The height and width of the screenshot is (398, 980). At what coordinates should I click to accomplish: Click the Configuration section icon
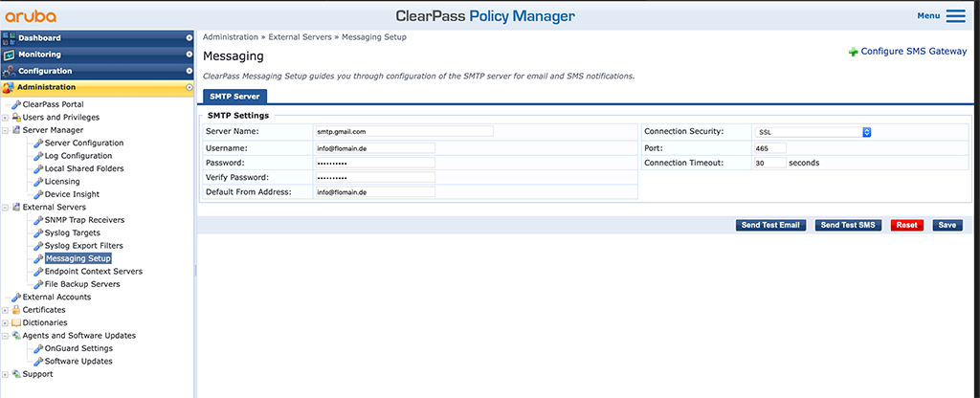click(8, 71)
